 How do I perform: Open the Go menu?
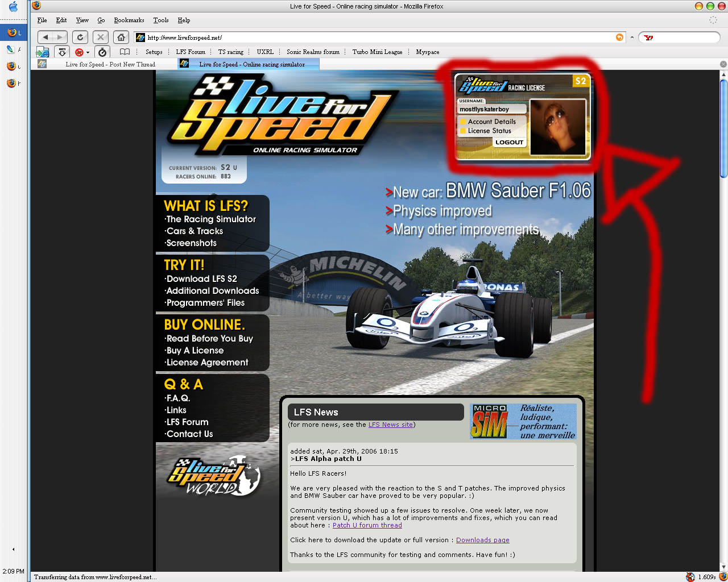(x=101, y=20)
